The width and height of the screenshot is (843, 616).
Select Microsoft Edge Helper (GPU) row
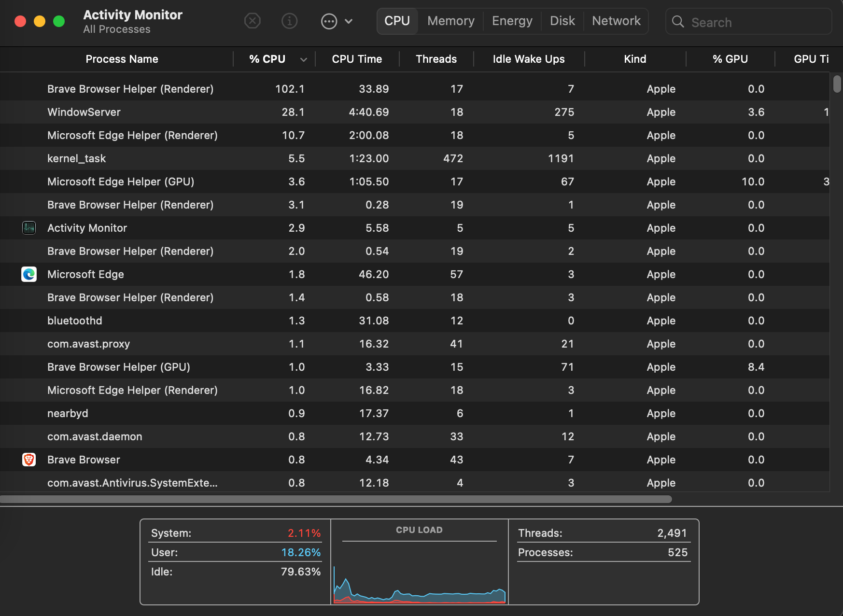(415, 182)
